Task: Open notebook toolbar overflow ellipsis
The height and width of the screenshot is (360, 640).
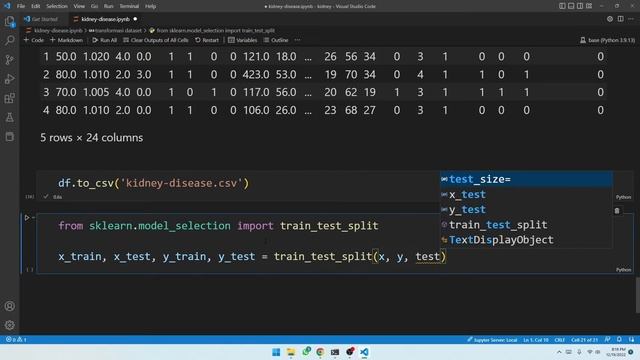Action: tap(297, 40)
